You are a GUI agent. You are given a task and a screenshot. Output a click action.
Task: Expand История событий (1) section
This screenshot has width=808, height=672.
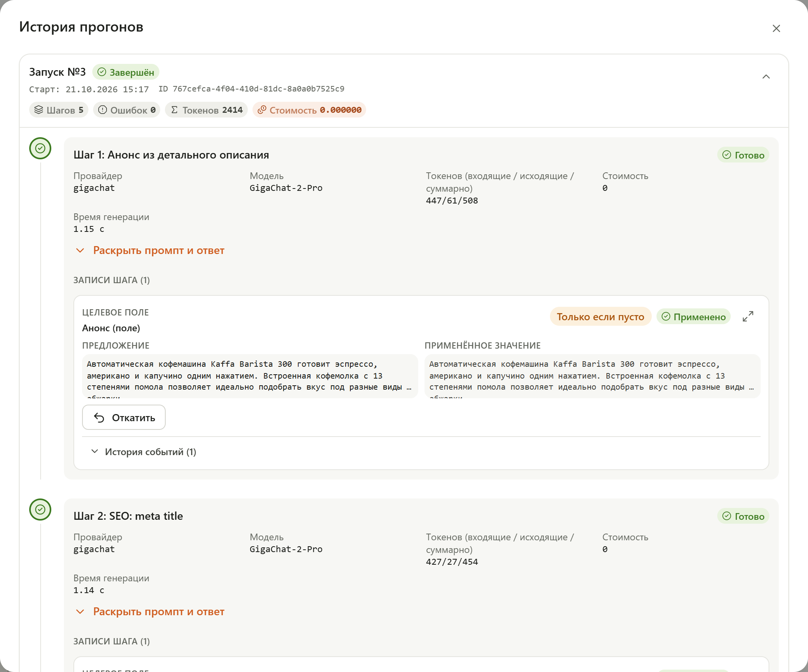click(144, 452)
